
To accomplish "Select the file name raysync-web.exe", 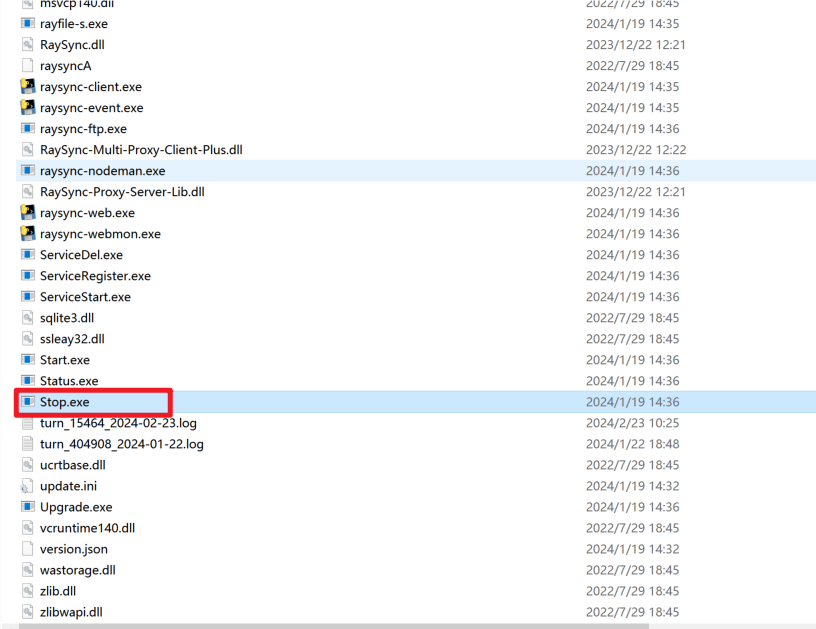I will (x=87, y=213).
